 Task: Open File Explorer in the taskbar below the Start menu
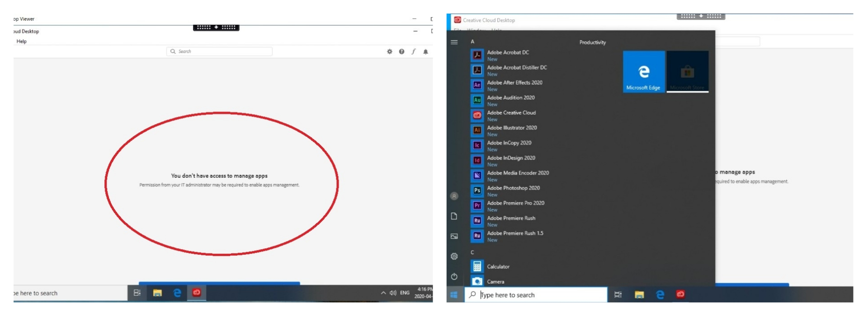639,295
